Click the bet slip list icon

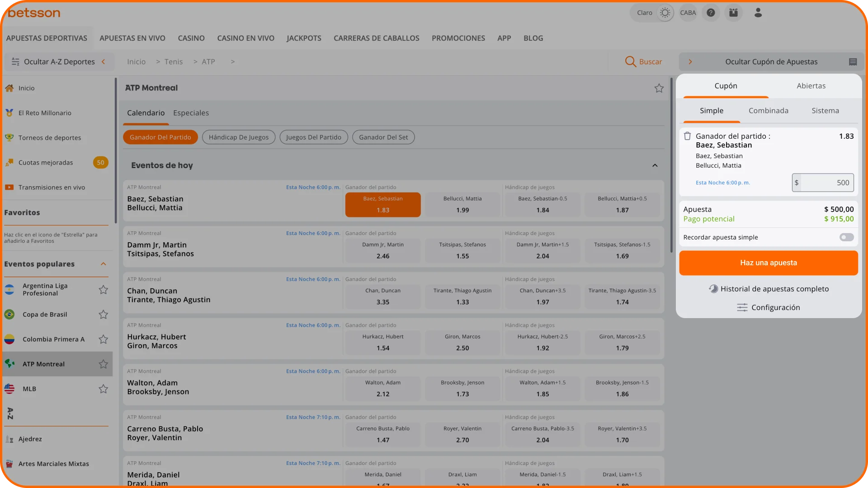tap(853, 62)
